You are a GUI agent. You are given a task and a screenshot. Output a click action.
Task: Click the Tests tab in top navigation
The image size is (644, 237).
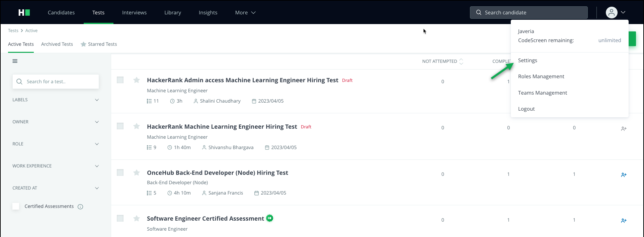click(98, 12)
